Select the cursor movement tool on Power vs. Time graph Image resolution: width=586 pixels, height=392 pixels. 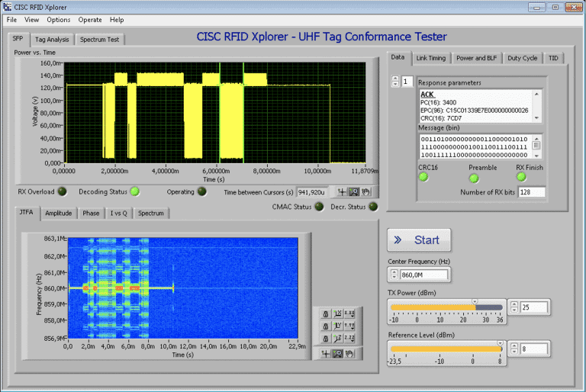[x=342, y=192]
